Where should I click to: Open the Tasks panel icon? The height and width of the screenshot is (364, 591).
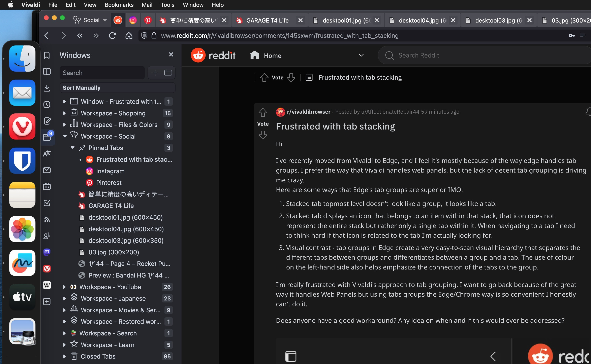[47, 203]
